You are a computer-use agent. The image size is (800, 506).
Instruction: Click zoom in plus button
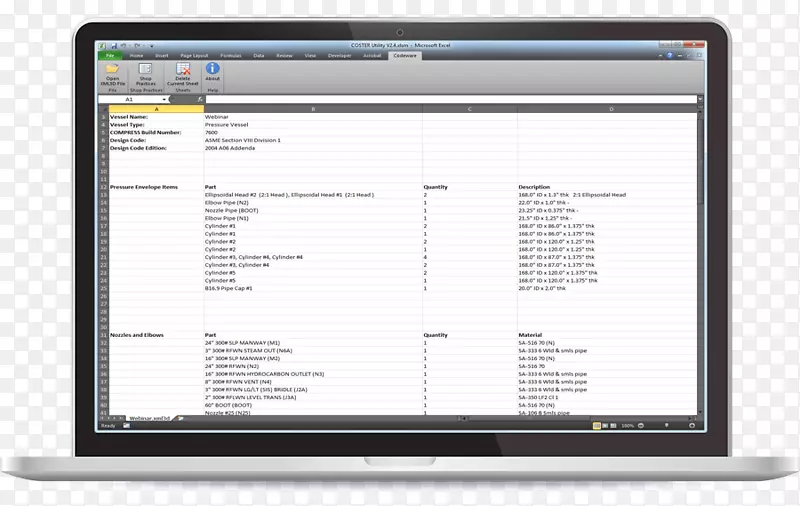693,426
